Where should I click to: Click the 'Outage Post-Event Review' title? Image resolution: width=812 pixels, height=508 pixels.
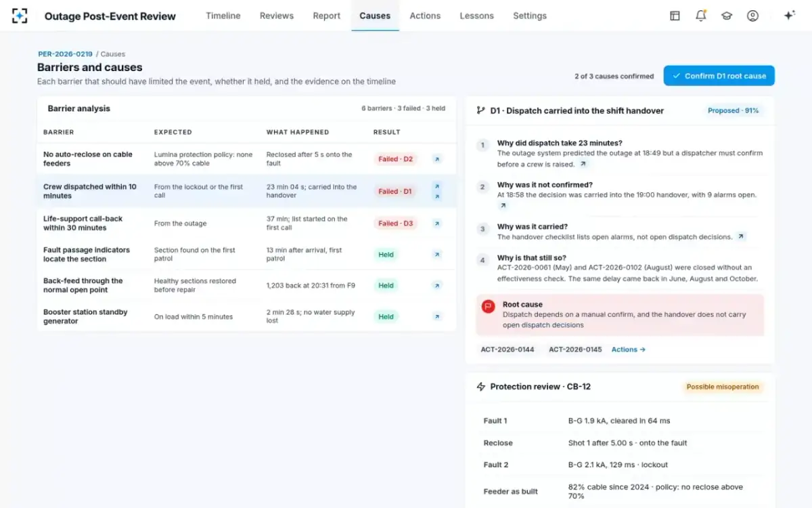(110, 16)
